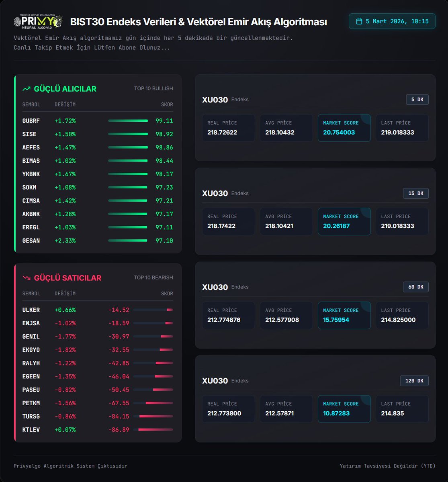Click the date badge 5 Mart 2026, 10:15
448x482 pixels.
(x=392, y=21)
